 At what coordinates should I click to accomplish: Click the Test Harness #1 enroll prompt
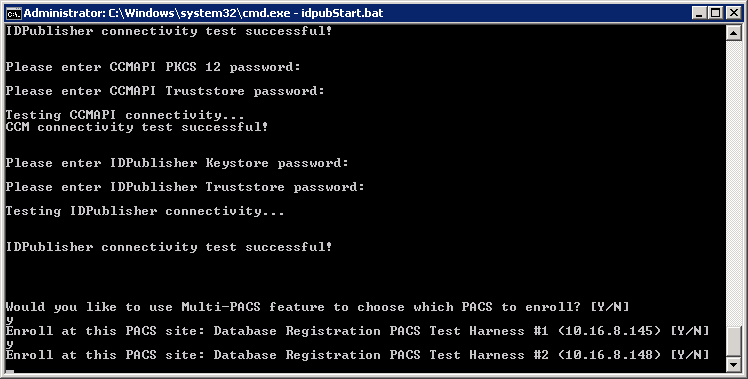click(x=357, y=331)
